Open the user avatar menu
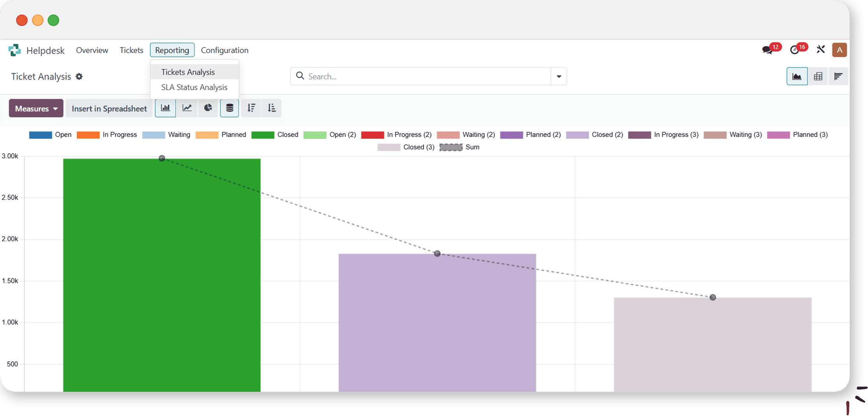The height and width of the screenshot is (416, 868). pyautogui.click(x=839, y=50)
